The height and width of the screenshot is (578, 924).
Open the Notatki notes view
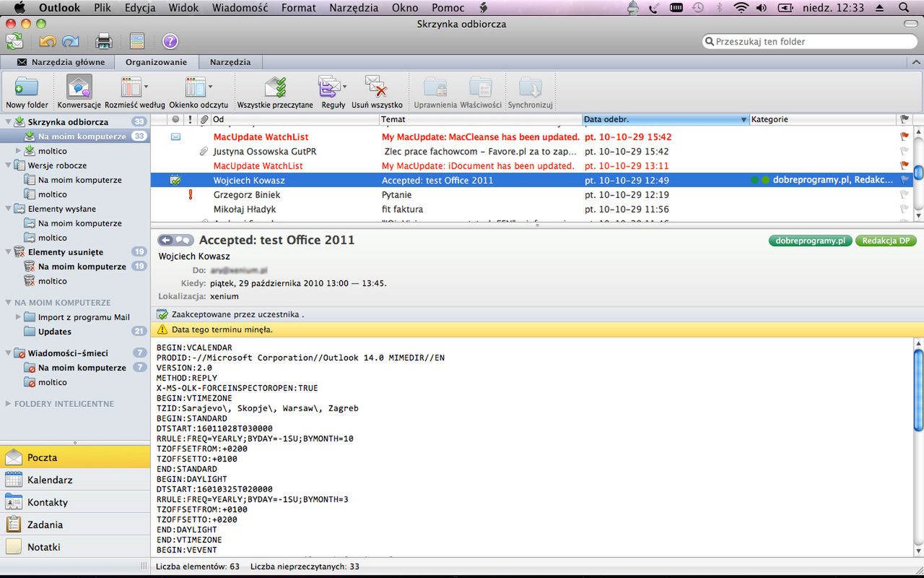[75, 547]
